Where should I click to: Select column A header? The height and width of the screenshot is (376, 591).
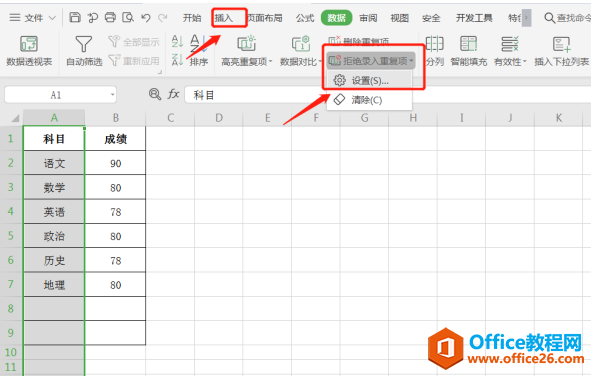[54, 118]
